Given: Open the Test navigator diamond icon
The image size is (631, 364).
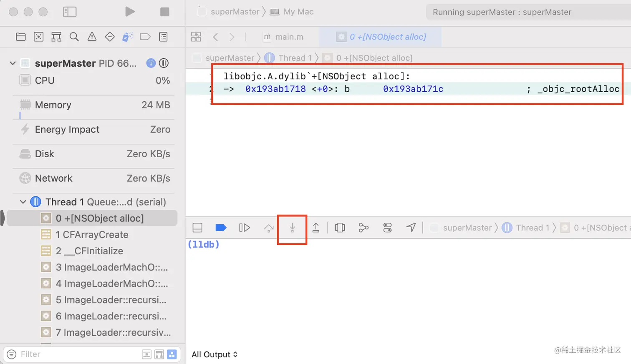Looking at the screenshot, I should pyautogui.click(x=110, y=37).
